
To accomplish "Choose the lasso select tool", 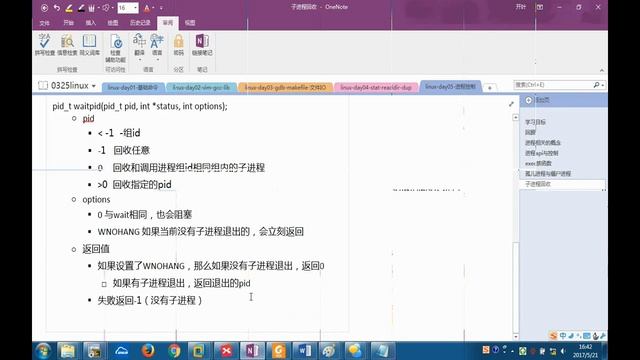I will [x=107, y=8].
